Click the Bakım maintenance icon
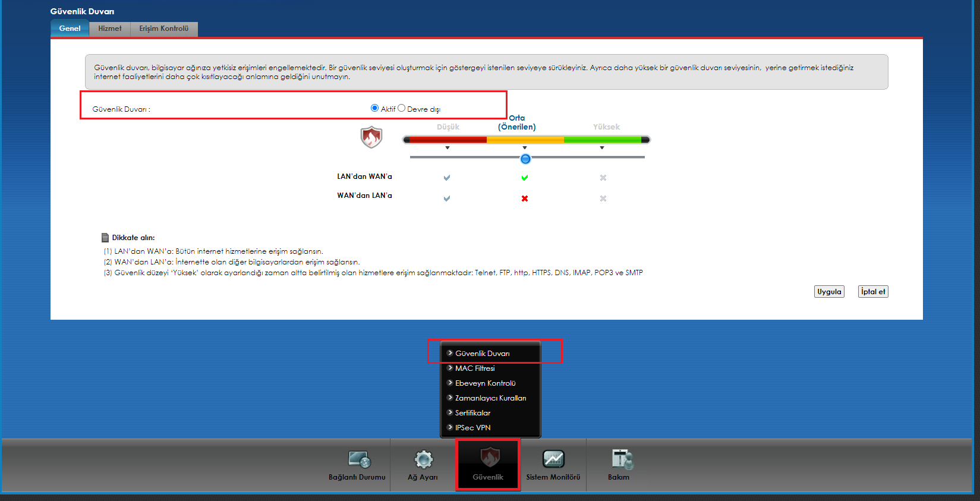This screenshot has height=501, width=980. [620, 459]
